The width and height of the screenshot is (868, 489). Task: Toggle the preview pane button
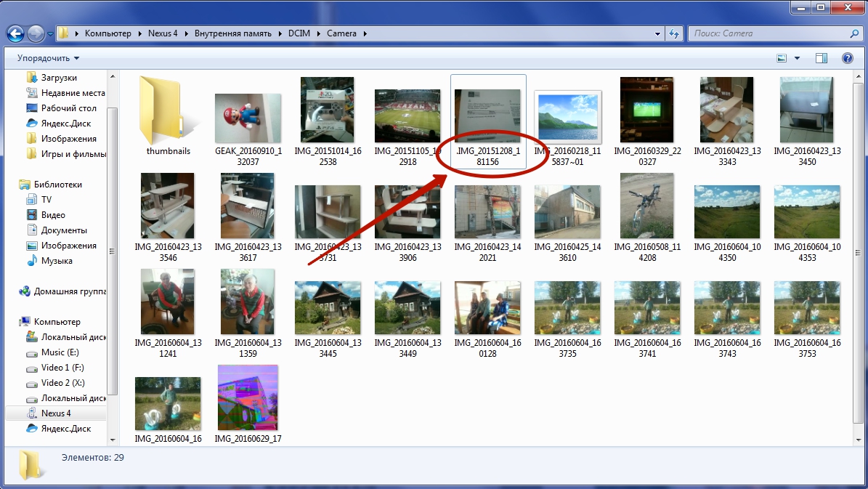point(822,58)
